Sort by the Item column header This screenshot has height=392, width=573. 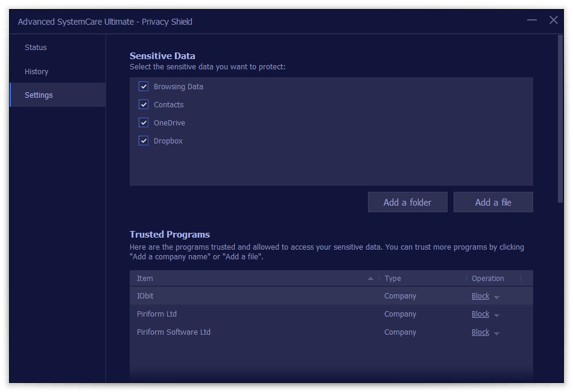pos(255,279)
